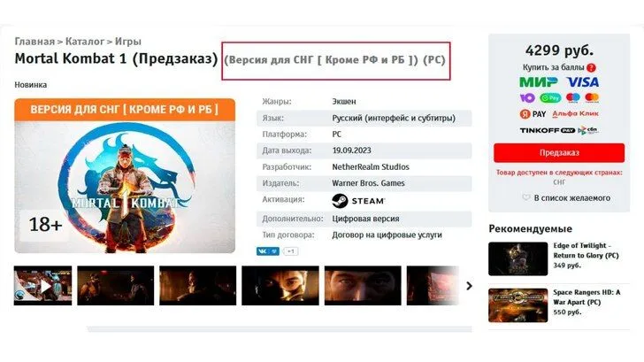Click the Steam activation logo
The height and width of the screenshot is (362, 644).
[358, 201]
